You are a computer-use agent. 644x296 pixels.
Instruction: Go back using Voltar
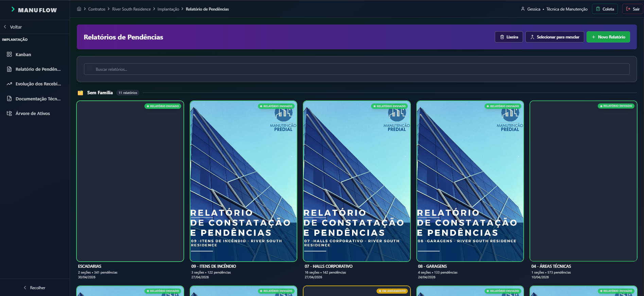[13, 27]
